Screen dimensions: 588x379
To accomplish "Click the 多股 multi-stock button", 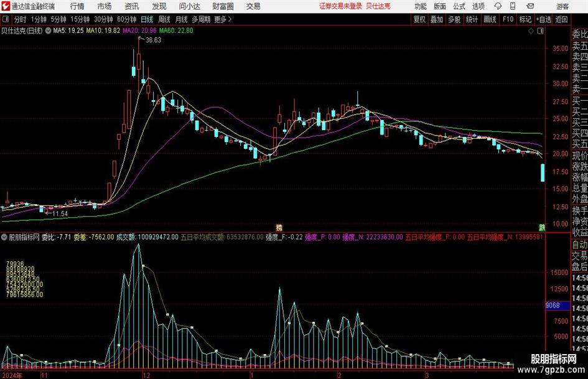I will pos(454,19).
